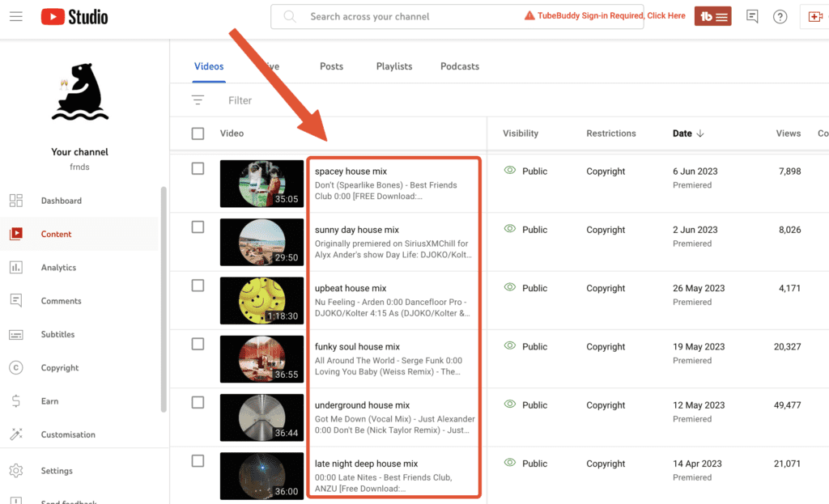Tick checkbox for spacey house mix
Viewport: 829px width, 504px height.
[198, 168]
